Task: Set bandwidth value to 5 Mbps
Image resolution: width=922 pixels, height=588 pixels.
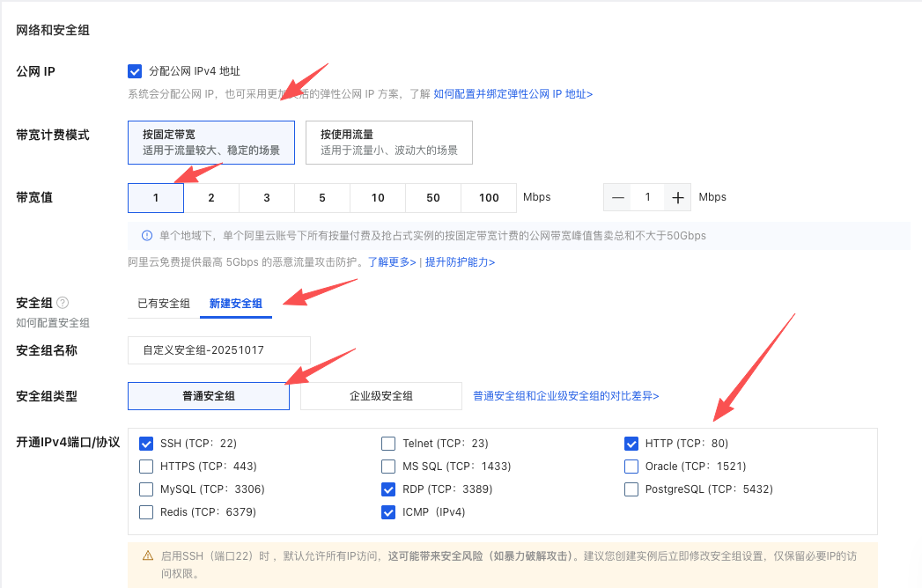Action: point(322,198)
